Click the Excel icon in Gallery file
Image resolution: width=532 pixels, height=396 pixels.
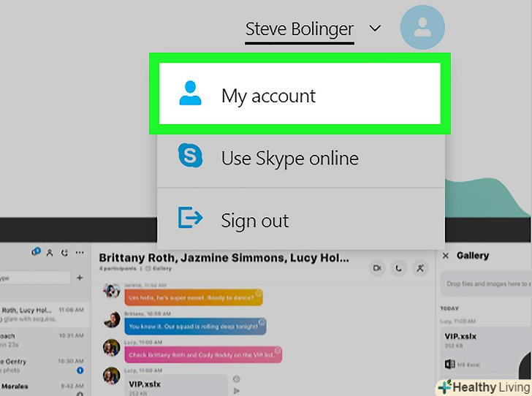tap(449, 365)
